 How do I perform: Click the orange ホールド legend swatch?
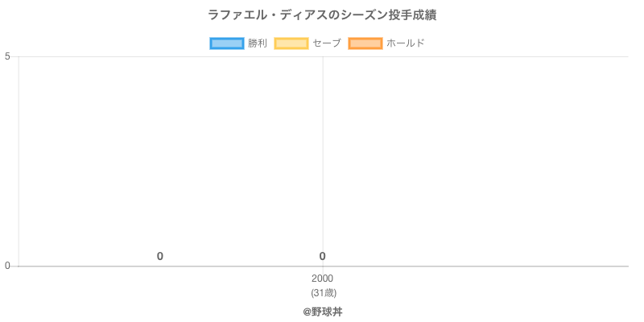[365, 43]
